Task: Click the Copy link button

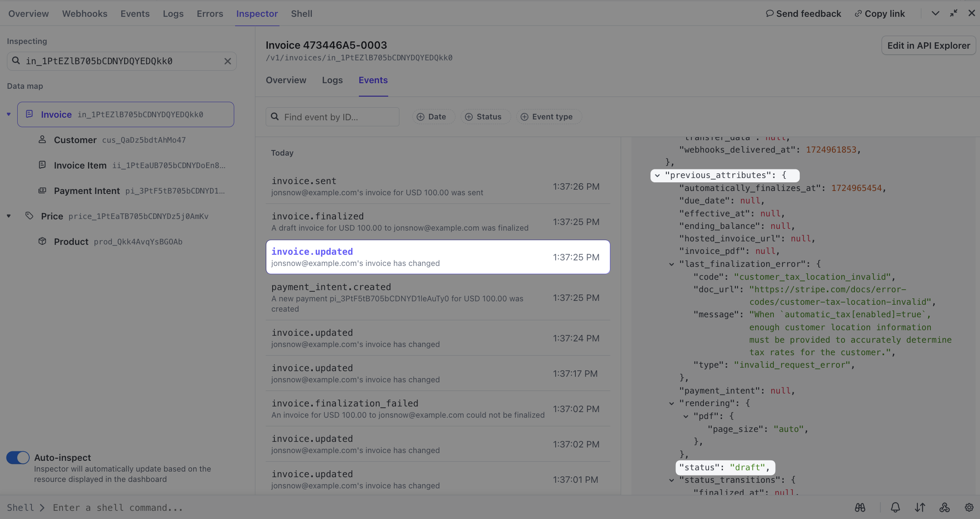Action: click(879, 14)
